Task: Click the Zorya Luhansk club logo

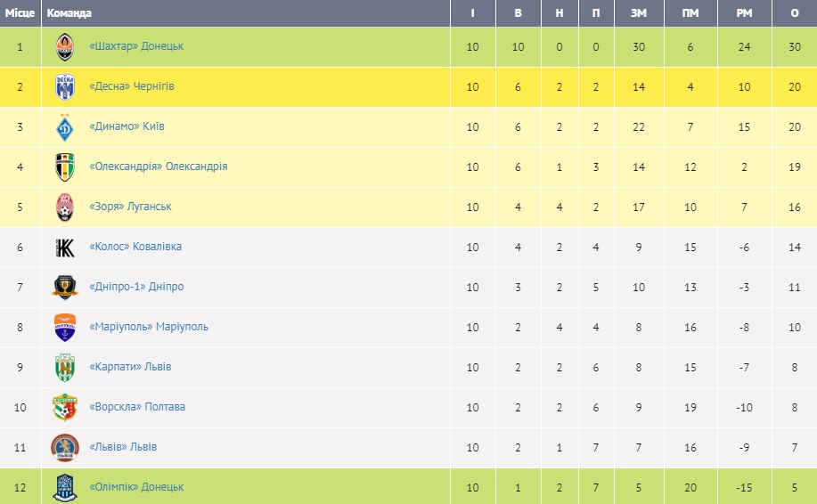Action: pos(64,207)
